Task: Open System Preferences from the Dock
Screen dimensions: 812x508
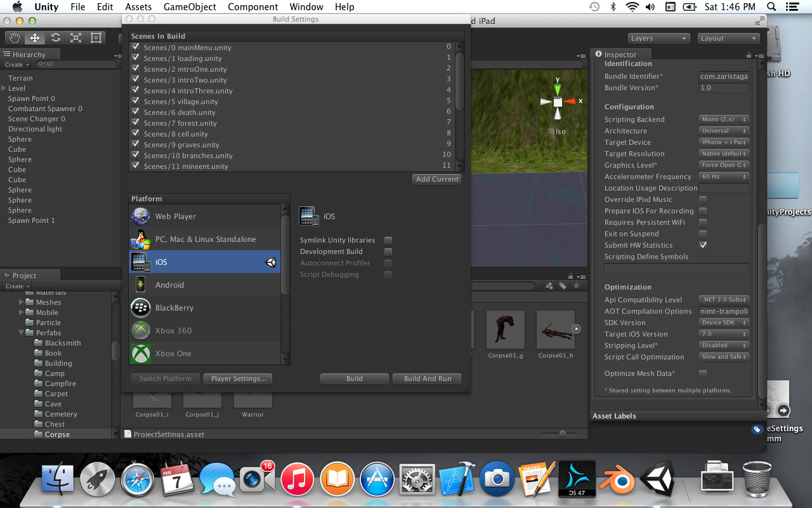Action: tap(417, 479)
